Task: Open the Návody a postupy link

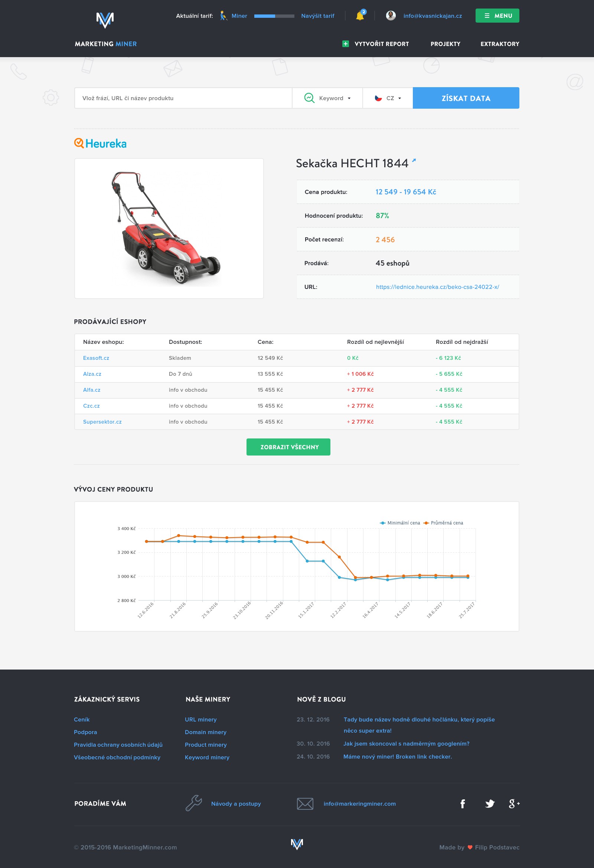Action: tap(236, 803)
